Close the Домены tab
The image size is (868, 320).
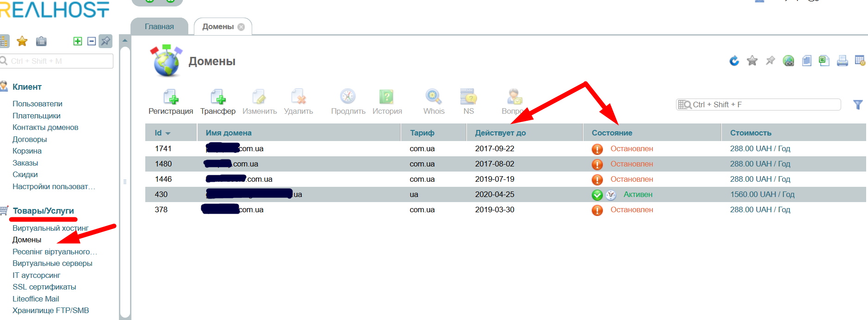coord(241,27)
